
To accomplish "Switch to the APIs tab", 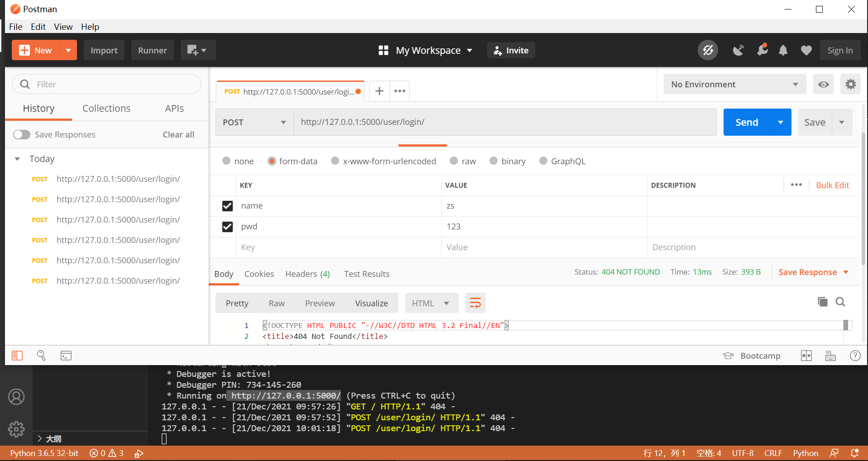I will [174, 108].
